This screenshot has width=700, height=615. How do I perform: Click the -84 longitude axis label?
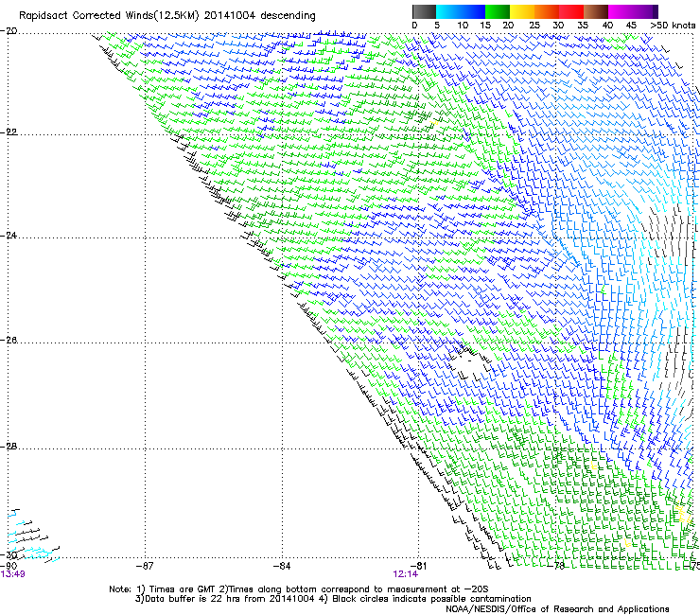[282, 566]
